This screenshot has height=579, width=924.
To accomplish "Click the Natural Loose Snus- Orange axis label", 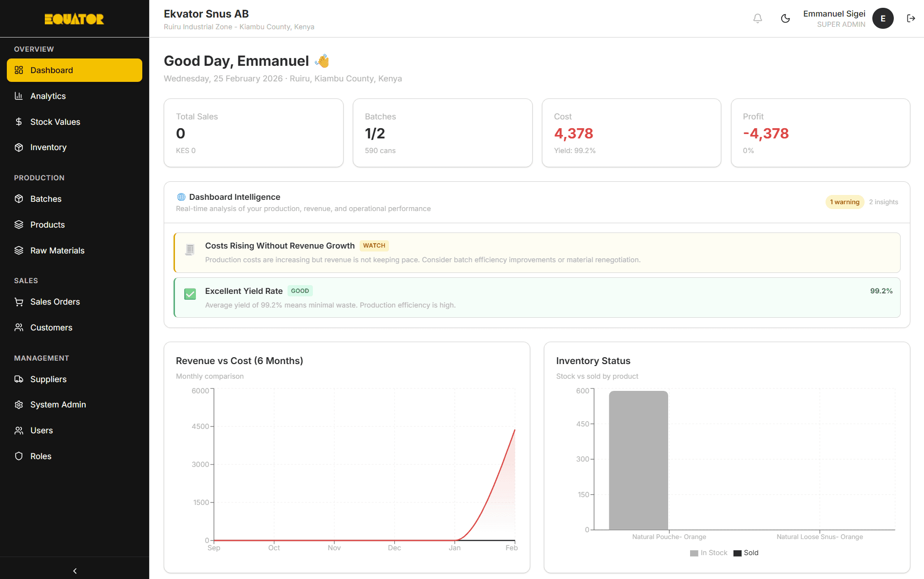I will [x=820, y=537].
